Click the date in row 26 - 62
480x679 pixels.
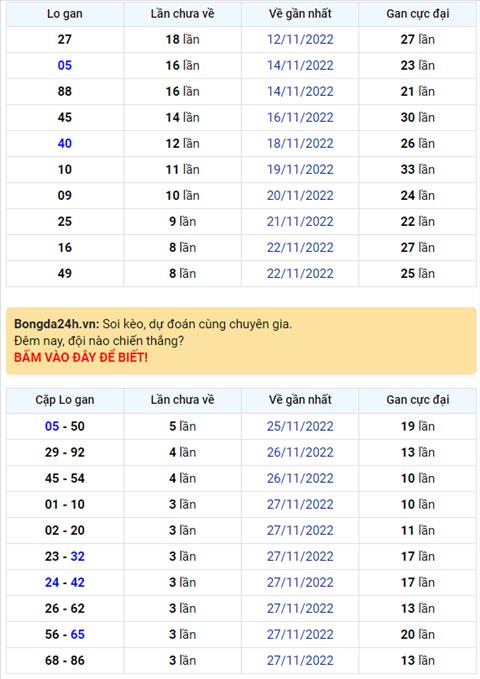tap(300, 608)
